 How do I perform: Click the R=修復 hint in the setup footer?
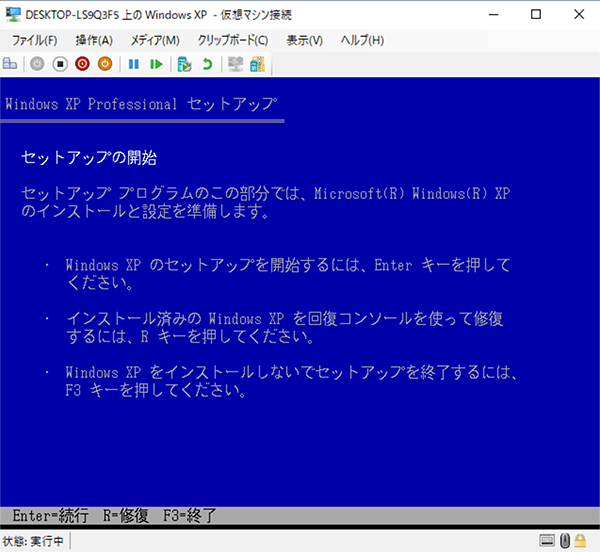tap(126, 516)
